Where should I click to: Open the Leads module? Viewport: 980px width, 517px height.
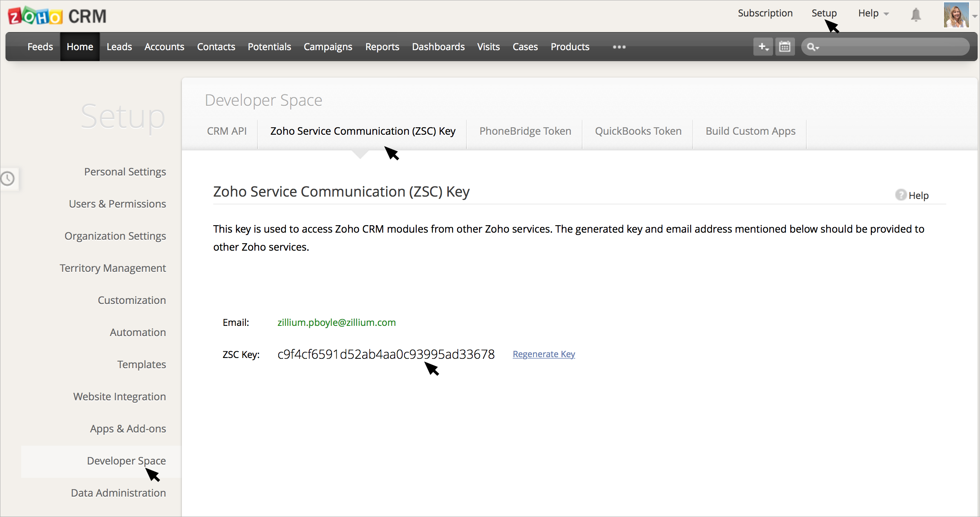tap(119, 47)
